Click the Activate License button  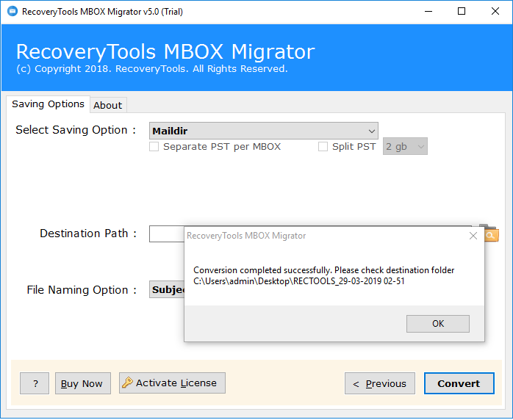click(172, 383)
